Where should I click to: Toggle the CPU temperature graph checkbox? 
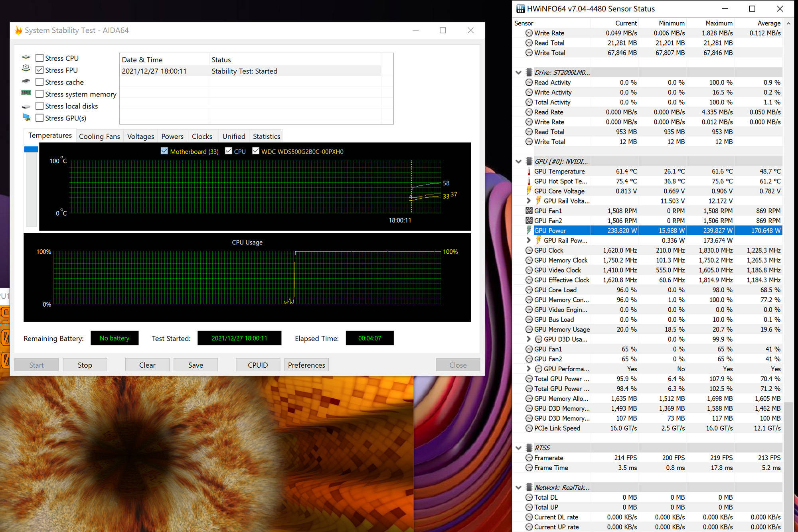click(229, 151)
